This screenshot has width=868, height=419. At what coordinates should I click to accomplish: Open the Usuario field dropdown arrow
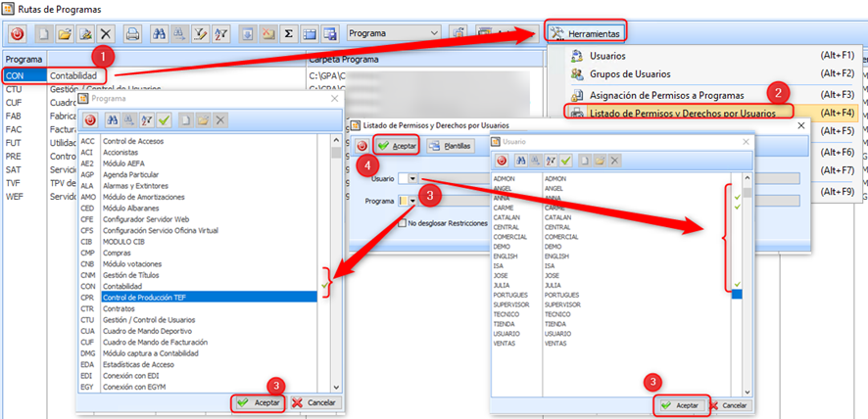coord(414,179)
